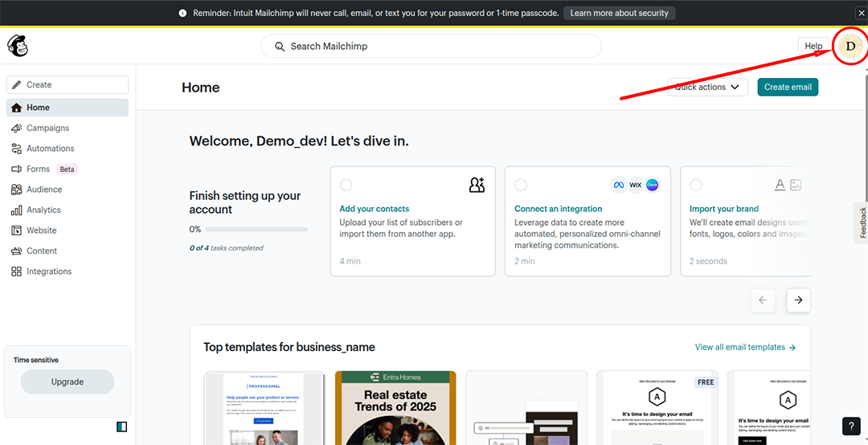Mark Import your brand task circle
Viewport: 868px width, 445px height.
click(696, 185)
